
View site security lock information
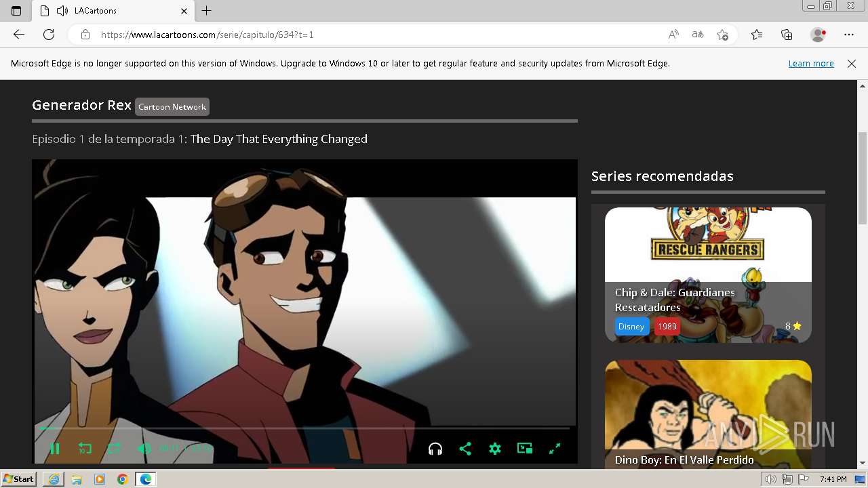[85, 35]
